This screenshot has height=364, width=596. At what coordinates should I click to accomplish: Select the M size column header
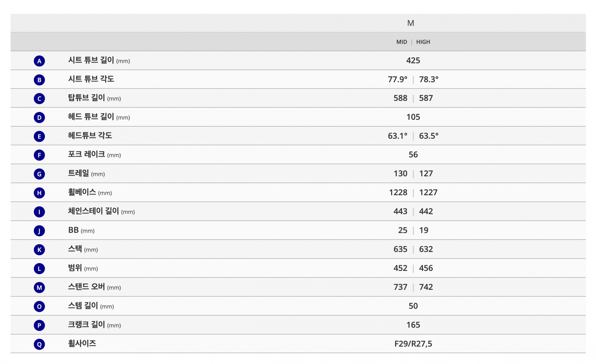tap(411, 23)
